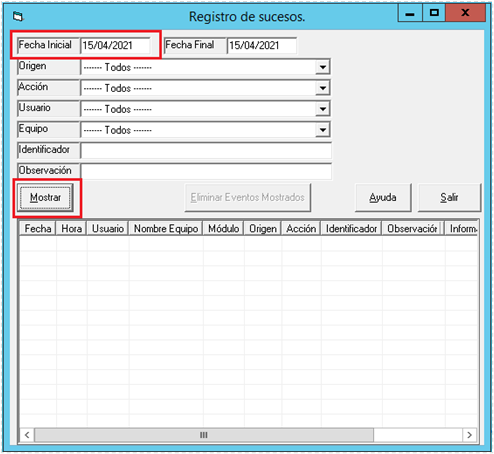Image resolution: width=494 pixels, height=454 pixels.
Task: Expand the Usuario dropdown
Action: click(322, 109)
